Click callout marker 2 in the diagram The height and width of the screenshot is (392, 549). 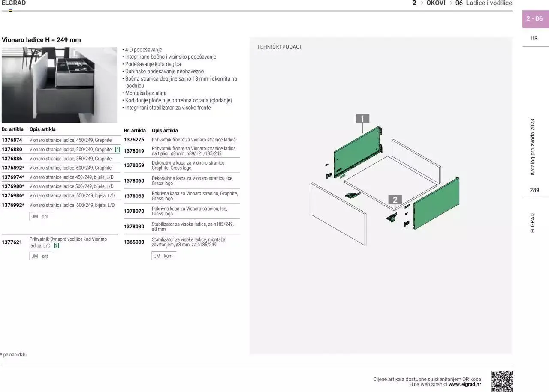pos(395,200)
